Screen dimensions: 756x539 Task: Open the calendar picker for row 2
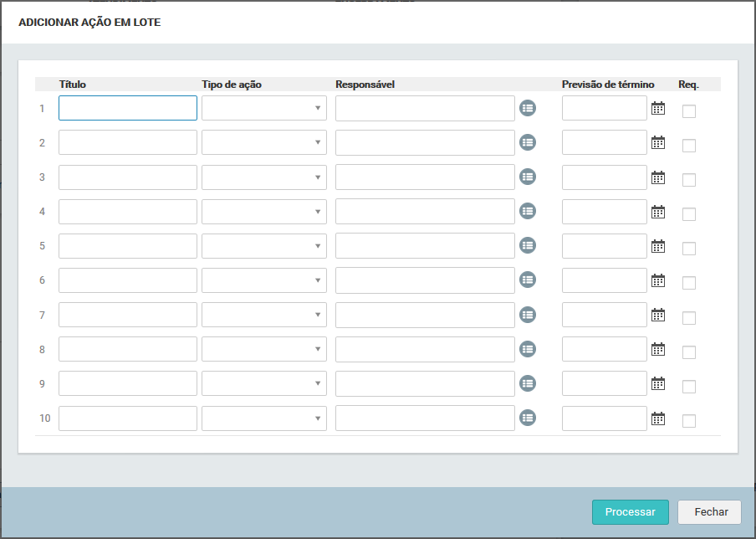pyautogui.click(x=658, y=142)
